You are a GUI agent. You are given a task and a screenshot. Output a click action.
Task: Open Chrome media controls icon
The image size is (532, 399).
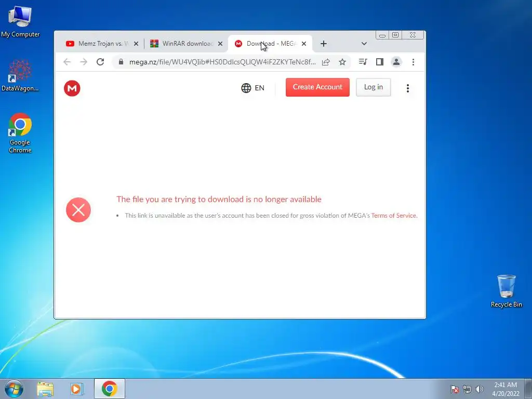[x=363, y=62]
